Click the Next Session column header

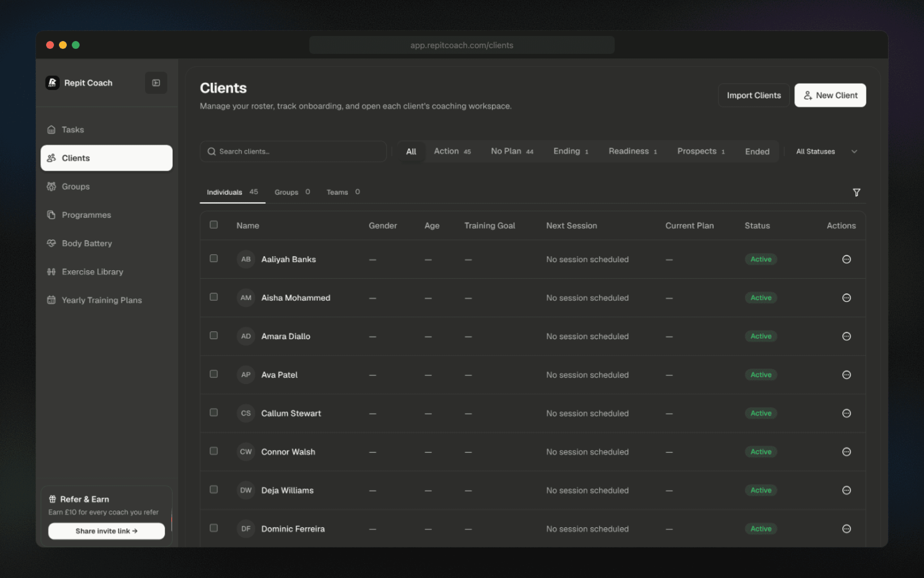point(572,225)
